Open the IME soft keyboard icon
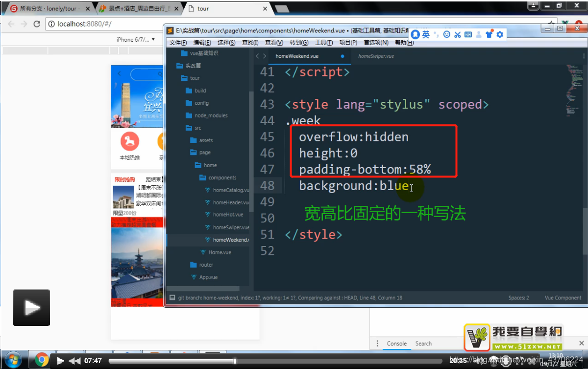Screen dimensions: 588x369 pos(468,34)
